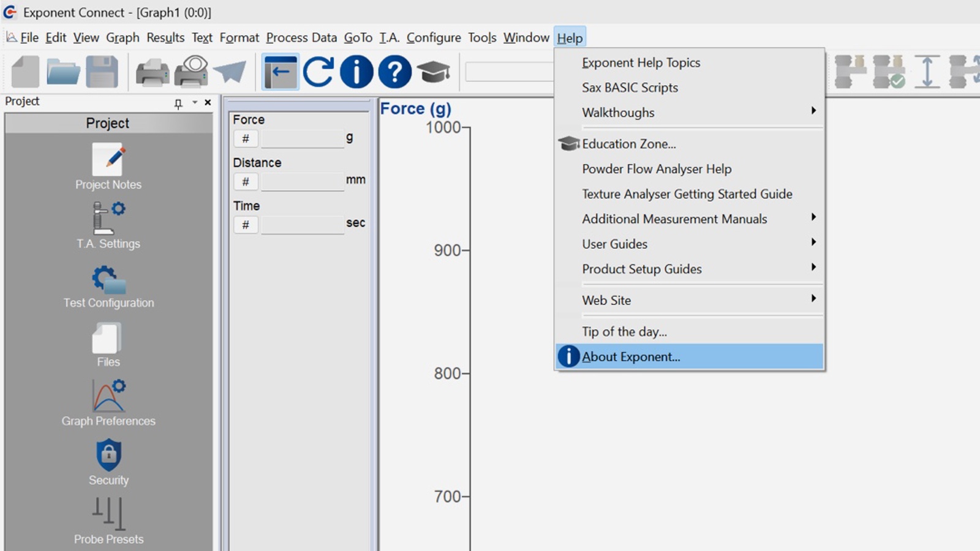This screenshot has width=980, height=551.
Task: Click the Distance value input field
Action: click(x=303, y=182)
